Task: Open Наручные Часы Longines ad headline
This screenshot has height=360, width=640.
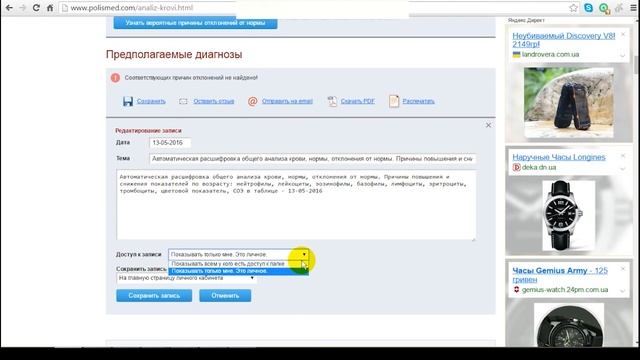Action: (559, 157)
